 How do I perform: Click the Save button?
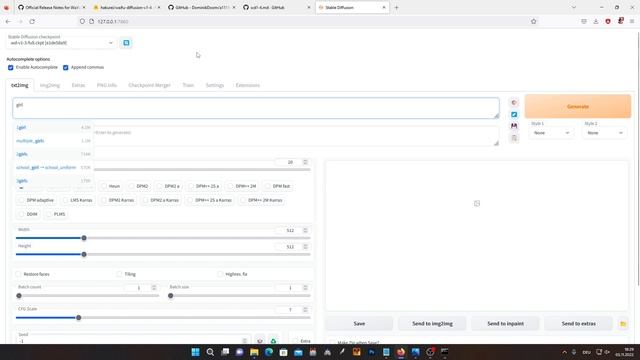(359, 324)
